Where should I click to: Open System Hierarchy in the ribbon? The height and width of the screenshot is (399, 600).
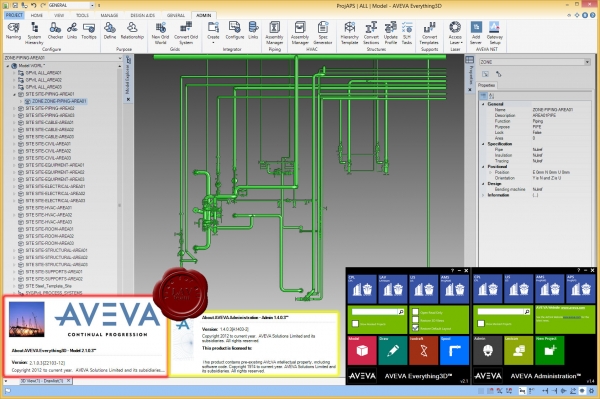(x=34, y=33)
